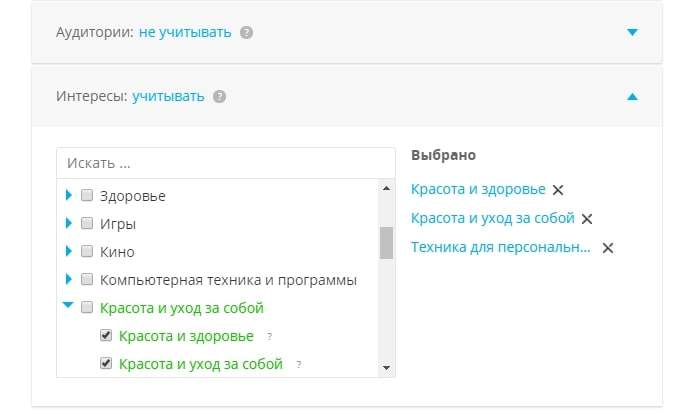Remove selected interest Красота и здоровье
Screen dimensions: 695x415
(x=558, y=190)
